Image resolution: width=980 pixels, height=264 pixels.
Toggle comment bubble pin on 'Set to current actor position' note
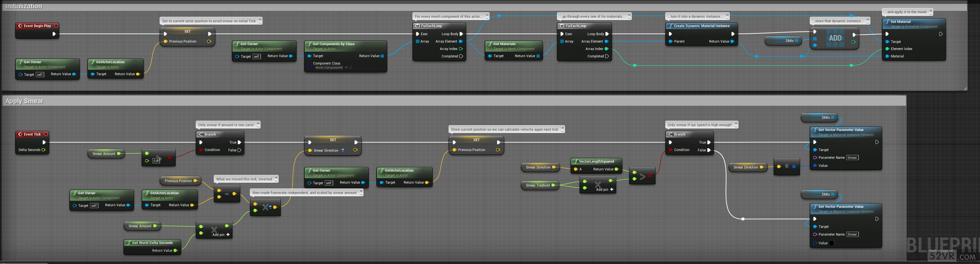click(x=260, y=21)
